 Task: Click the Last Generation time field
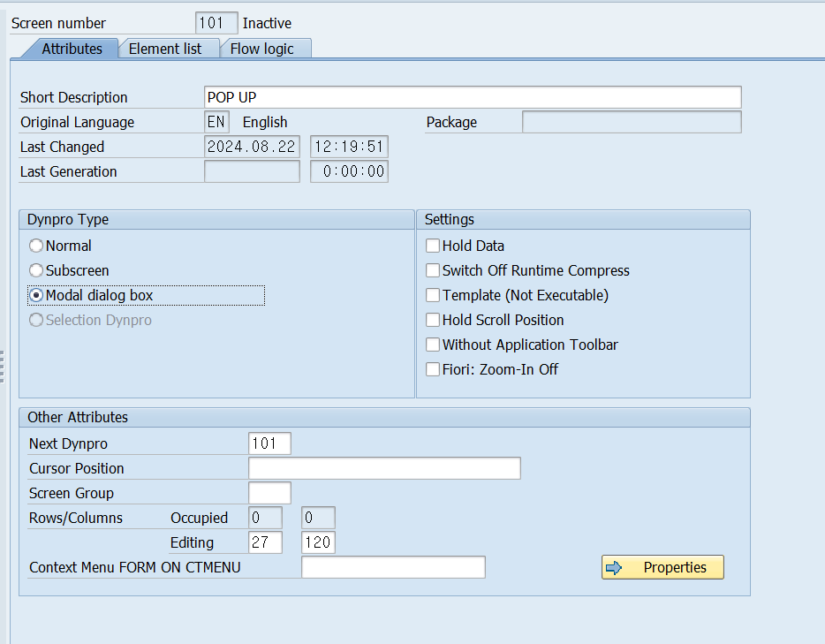(350, 171)
